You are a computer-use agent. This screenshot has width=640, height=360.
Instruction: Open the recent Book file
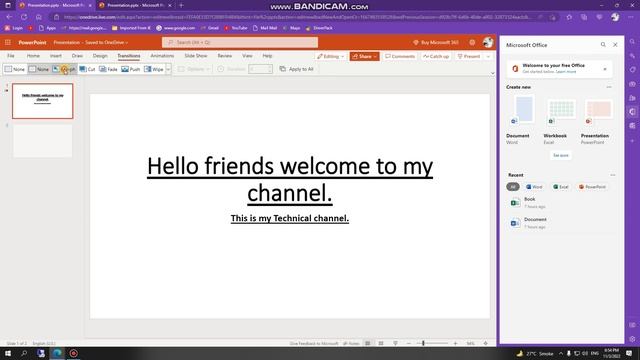point(561,202)
